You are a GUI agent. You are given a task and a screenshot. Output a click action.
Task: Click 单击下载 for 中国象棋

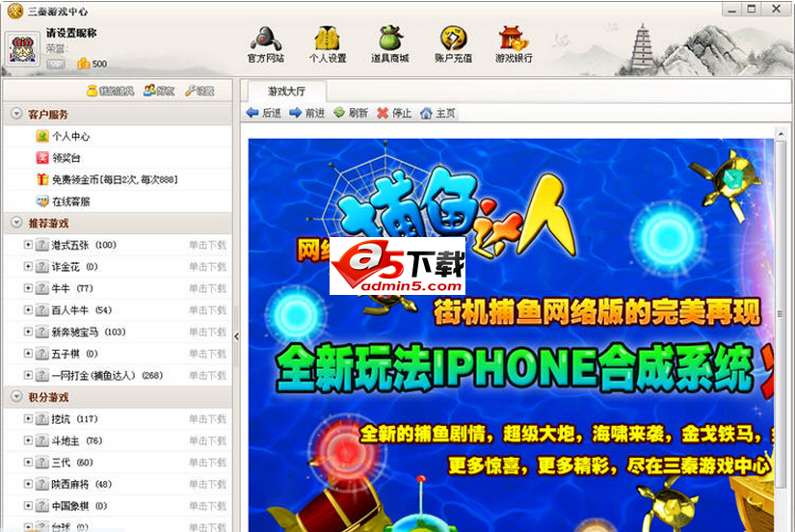pyautogui.click(x=207, y=506)
